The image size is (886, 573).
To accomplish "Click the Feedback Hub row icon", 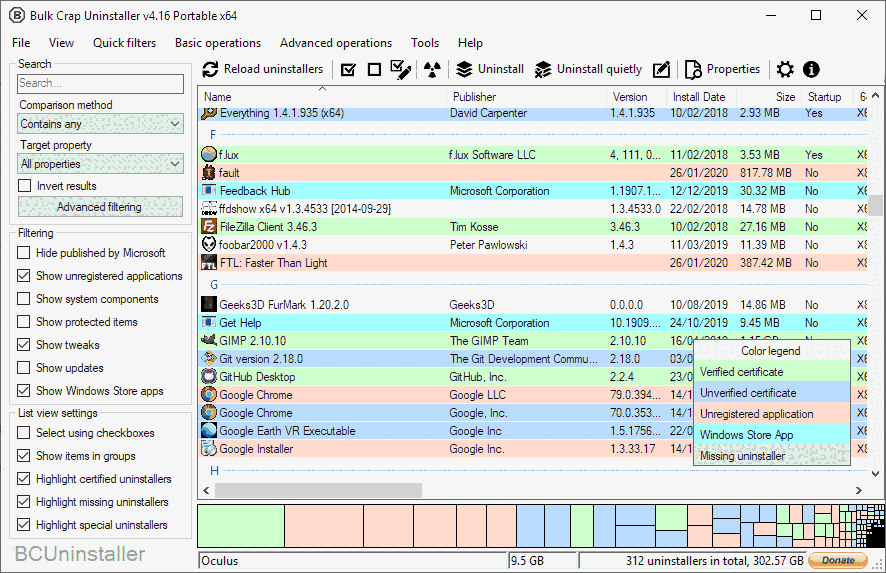I will 209,190.
